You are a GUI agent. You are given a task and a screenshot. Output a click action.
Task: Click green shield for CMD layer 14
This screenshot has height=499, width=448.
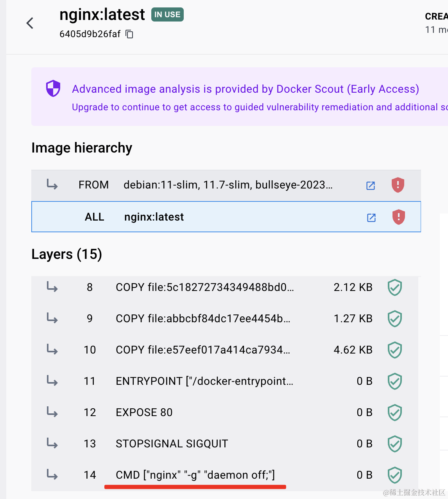[394, 475]
